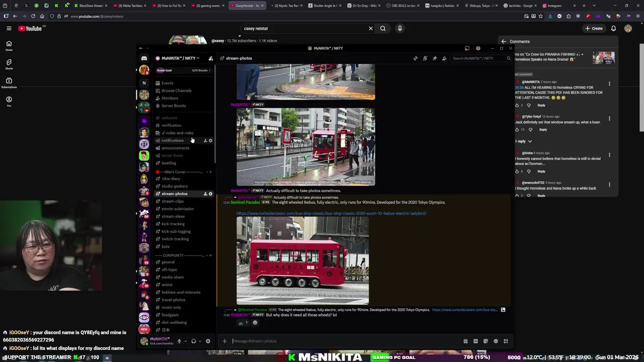Screen dimensions: 644x362
Task: Add channel to COMMUNITY category plus
Action: click(x=210, y=255)
